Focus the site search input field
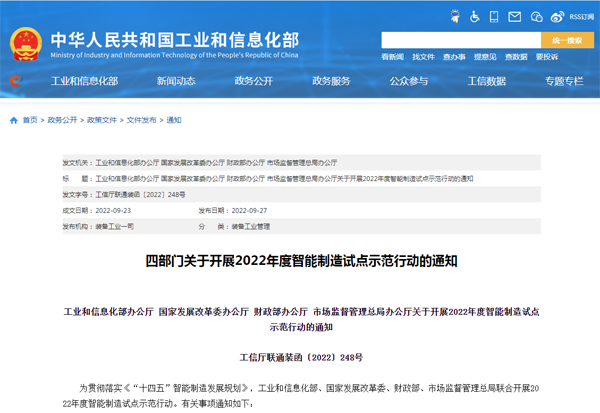Screen dimensions: 600x413 460,41
